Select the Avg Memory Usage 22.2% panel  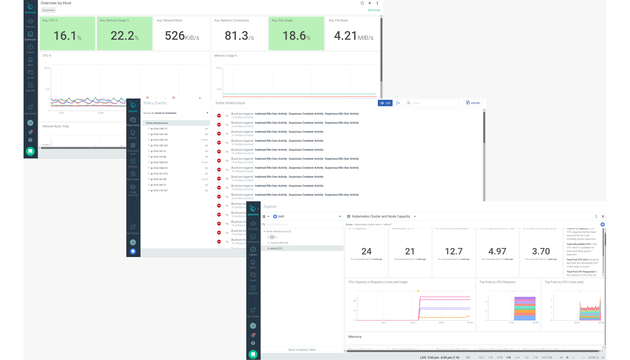pyautogui.click(x=125, y=33)
